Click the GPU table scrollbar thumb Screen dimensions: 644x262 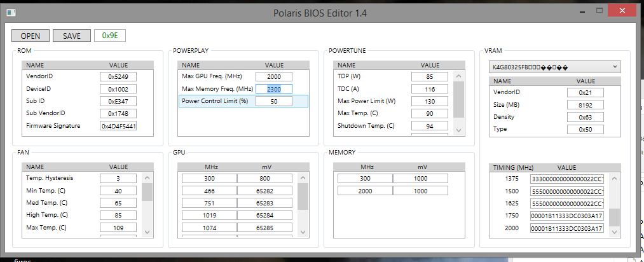pos(303,197)
